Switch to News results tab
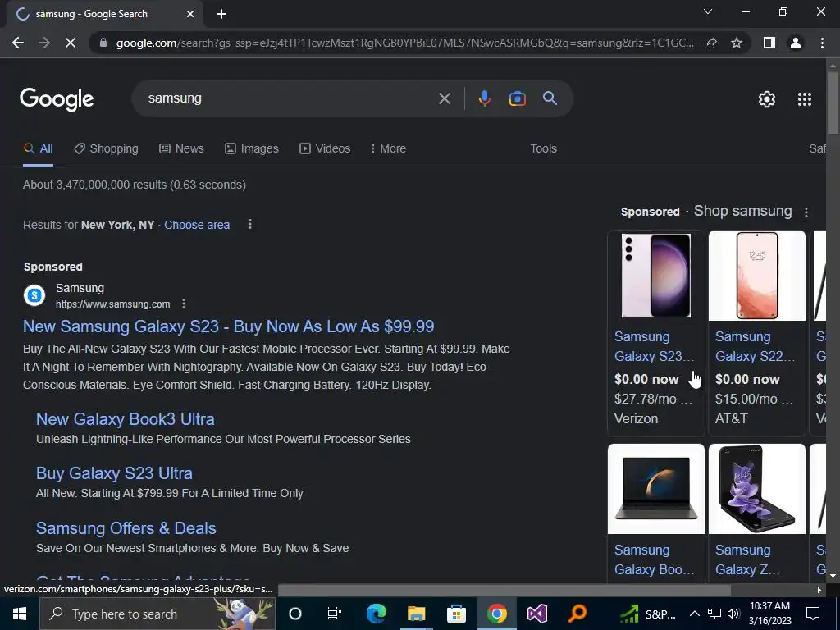Screen dimensions: 840x630 coord(181,148)
